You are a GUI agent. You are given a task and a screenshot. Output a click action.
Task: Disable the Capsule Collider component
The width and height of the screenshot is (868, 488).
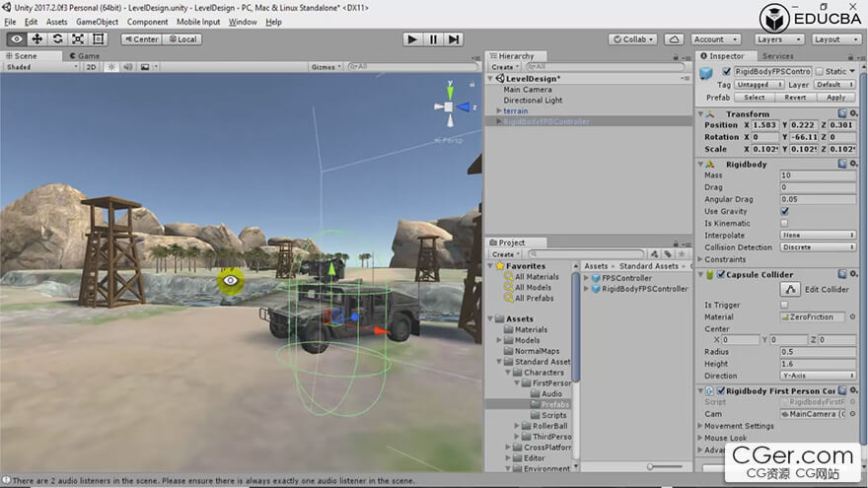(x=721, y=274)
